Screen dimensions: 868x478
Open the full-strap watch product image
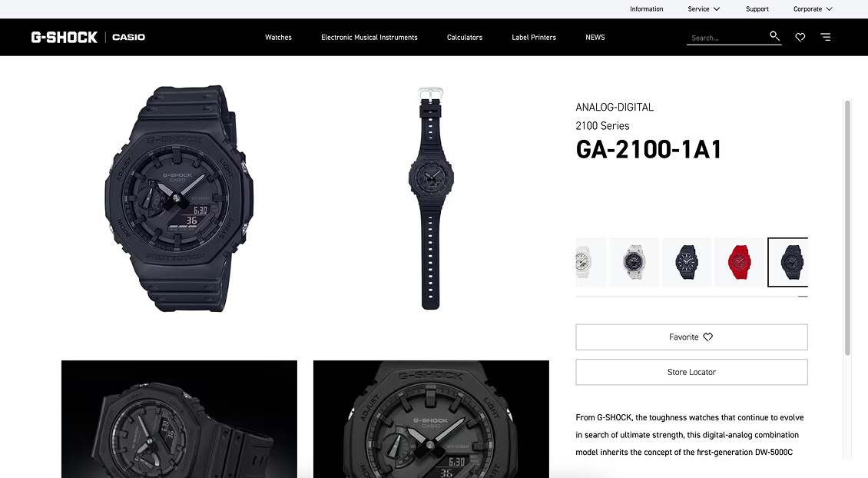(x=431, y=198)
